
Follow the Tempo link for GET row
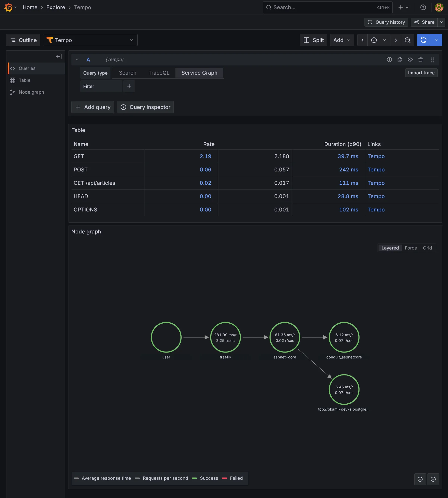(376, 156)
